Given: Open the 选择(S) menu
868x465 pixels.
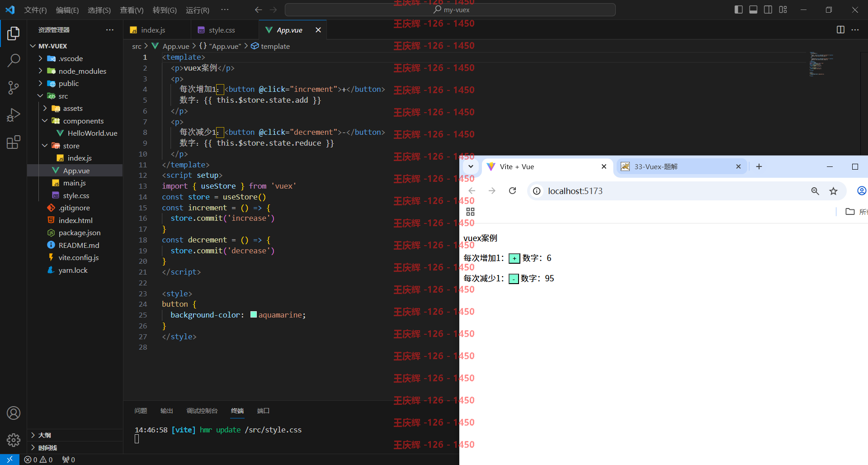Looking at the screenshot, I should [99, 10].
